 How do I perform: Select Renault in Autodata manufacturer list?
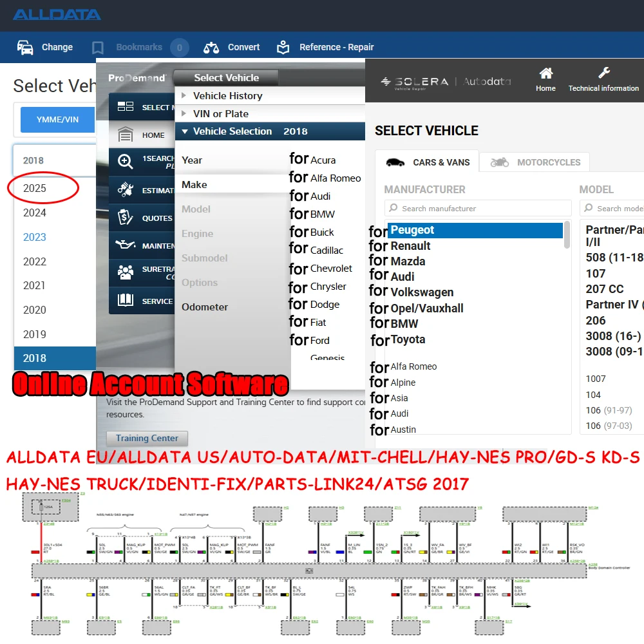pos(410,246)
